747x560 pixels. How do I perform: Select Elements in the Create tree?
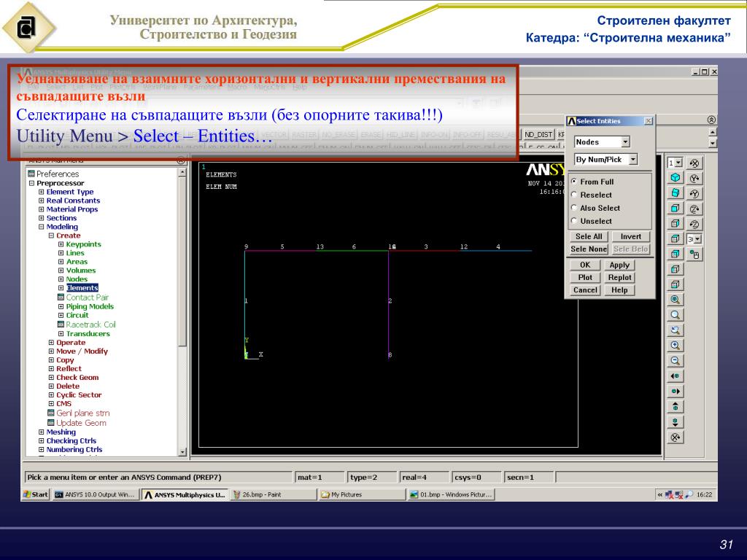click(82, 287)
